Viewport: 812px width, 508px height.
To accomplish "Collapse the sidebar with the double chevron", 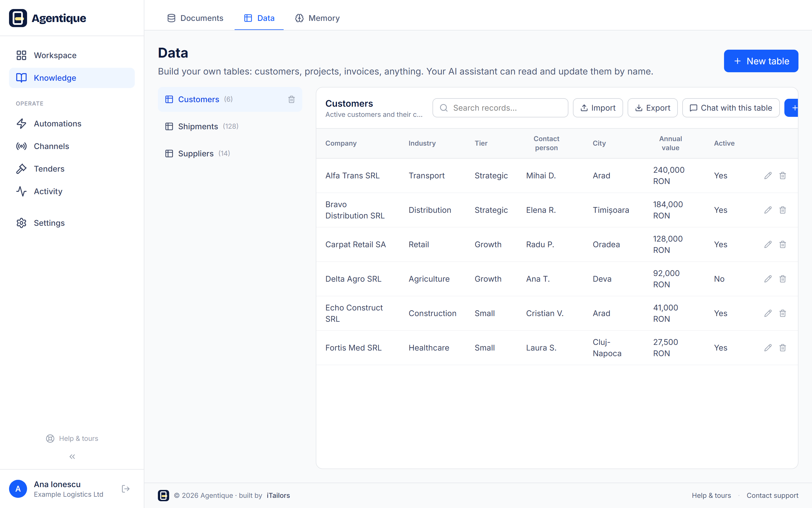I will pos(72,457).
